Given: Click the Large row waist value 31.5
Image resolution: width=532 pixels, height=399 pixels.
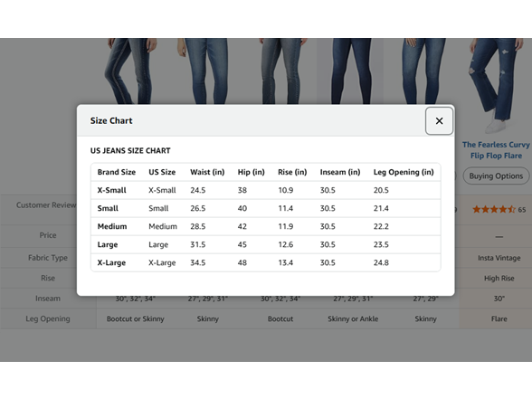Looking at the screenshot, I should point(198,244).
